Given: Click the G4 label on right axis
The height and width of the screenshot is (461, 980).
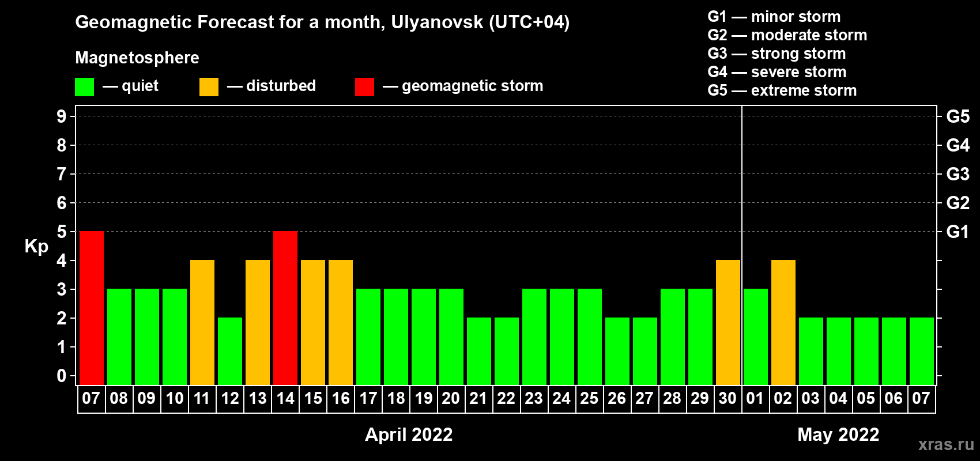Looking at the screenshot, I should [958, 145].
